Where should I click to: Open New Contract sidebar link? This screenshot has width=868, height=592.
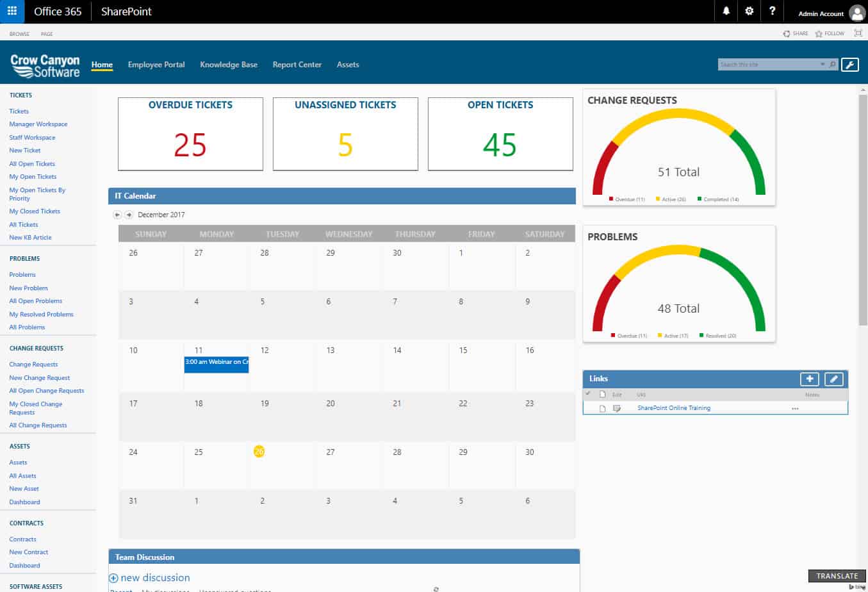tap(29, 552)
